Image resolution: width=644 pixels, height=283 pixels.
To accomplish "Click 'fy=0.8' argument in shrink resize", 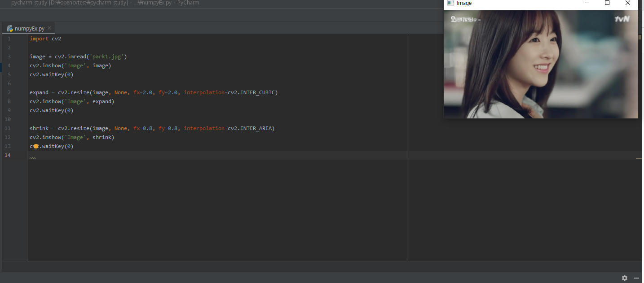I will 169,128.
